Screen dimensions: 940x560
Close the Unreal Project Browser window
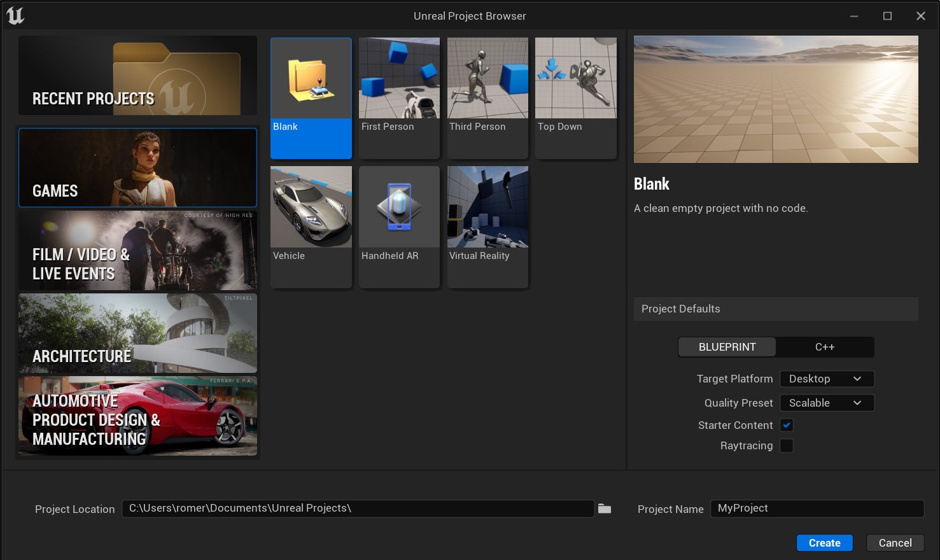[920, 16]
